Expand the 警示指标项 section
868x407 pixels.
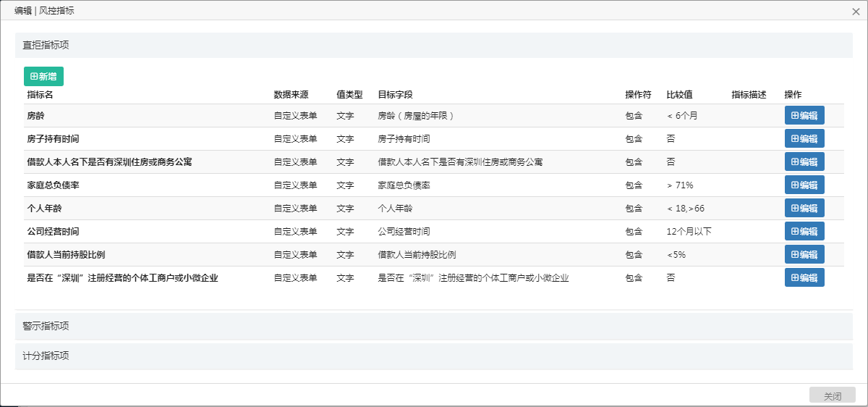coord(46,327)
